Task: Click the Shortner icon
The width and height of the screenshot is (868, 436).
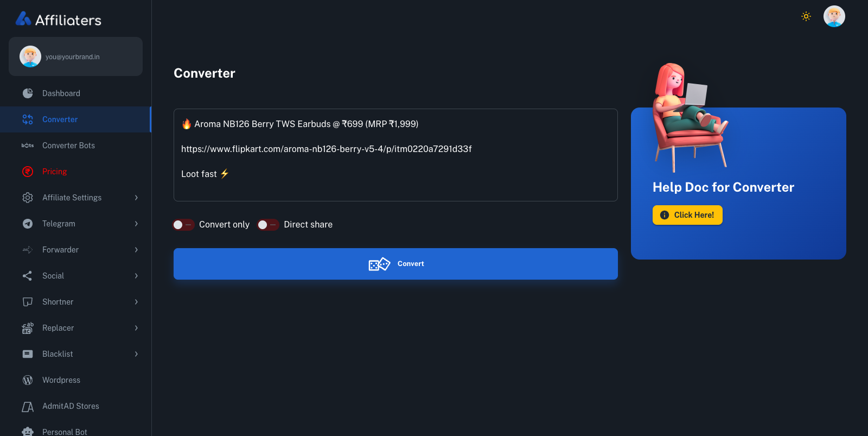Action: click(28, 302)
